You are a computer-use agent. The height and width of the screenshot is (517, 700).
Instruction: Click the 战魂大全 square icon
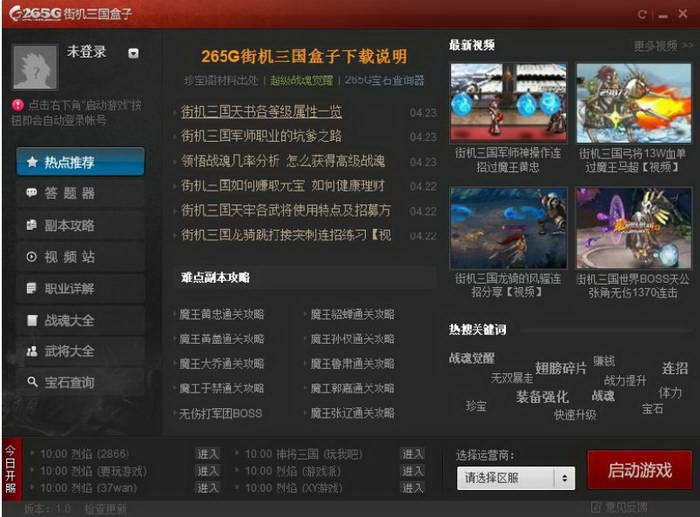tap(32, 320)
